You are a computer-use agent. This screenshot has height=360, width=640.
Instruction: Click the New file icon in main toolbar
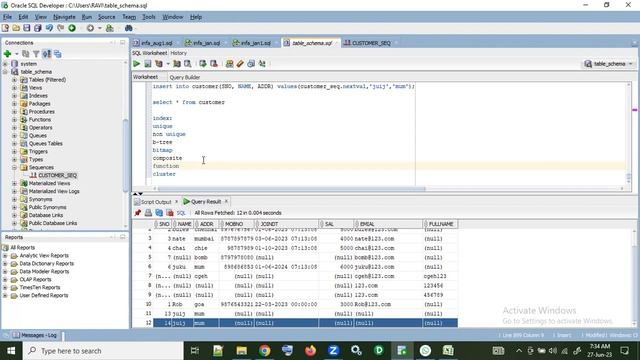point(5,28)
